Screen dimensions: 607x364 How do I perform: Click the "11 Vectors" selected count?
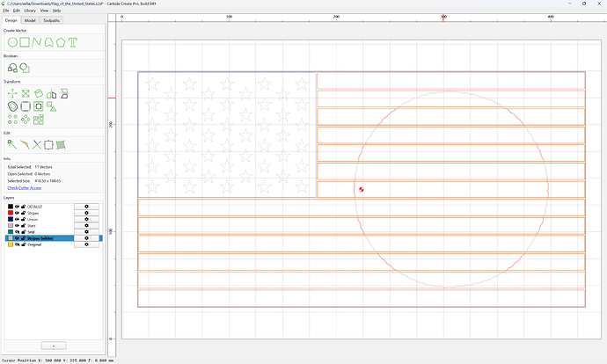43,167
